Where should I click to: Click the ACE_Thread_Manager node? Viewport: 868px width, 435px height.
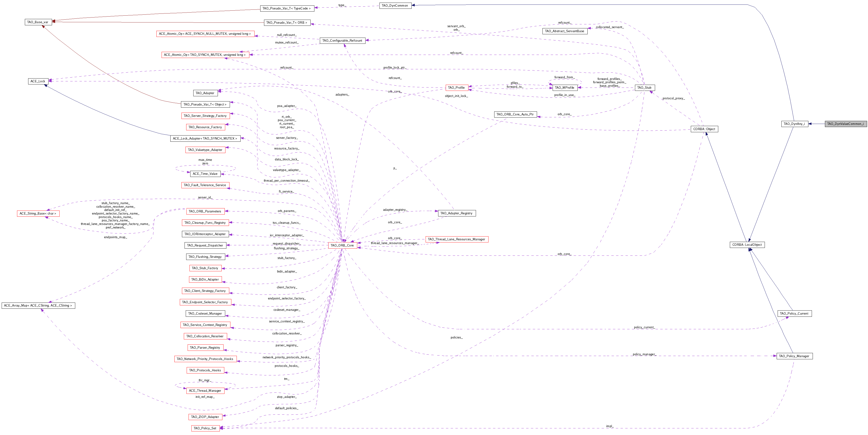205,391
